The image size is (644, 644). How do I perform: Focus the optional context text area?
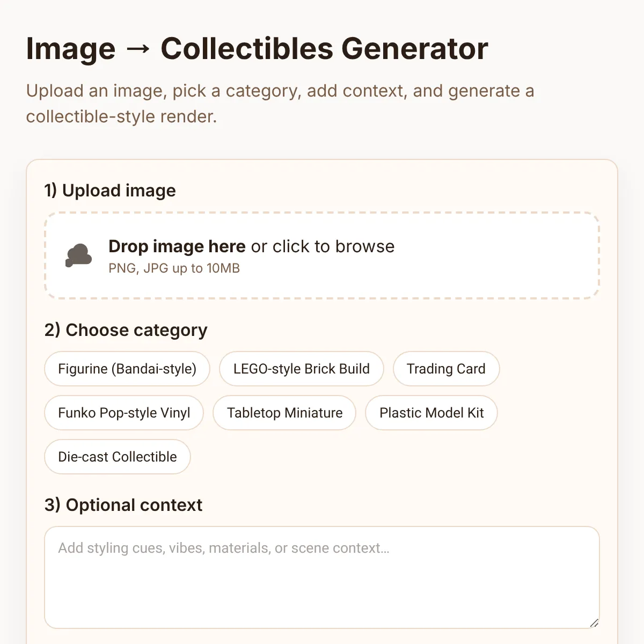pos(322,577)
